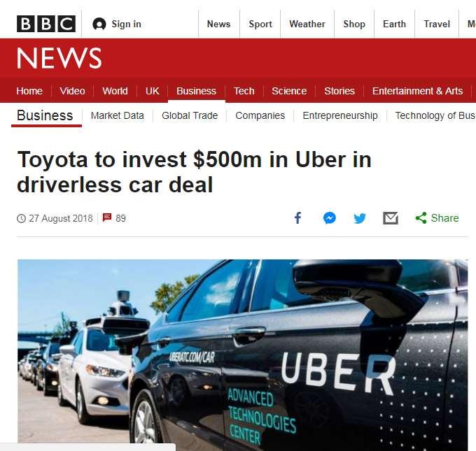Screen dimensions: 476x451
Task: Click the white NEWS banner logo
Action: [x=59, y=58]
